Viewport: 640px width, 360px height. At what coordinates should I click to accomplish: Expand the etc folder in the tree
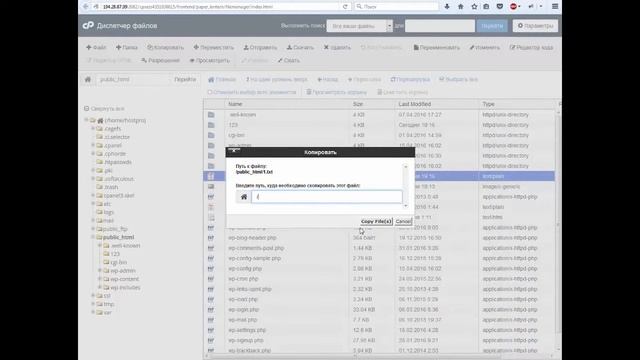click(93, 204)
